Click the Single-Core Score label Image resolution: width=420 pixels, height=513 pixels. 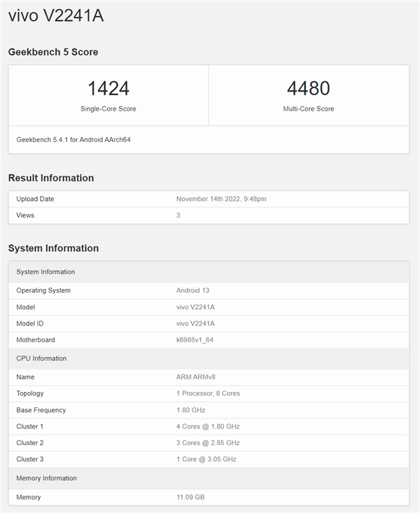[108, 109]
